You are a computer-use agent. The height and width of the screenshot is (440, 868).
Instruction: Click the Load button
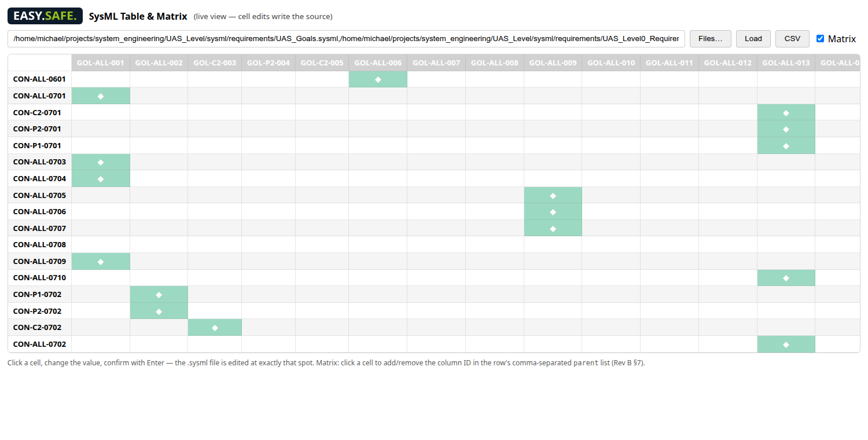(x=753, y=39)
